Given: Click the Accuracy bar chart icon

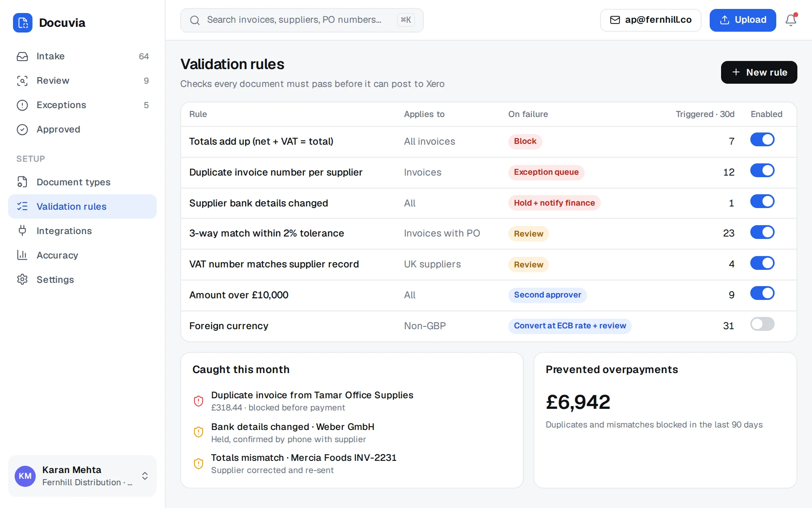Looking at the screenshot, I should [x=22, y=255].
